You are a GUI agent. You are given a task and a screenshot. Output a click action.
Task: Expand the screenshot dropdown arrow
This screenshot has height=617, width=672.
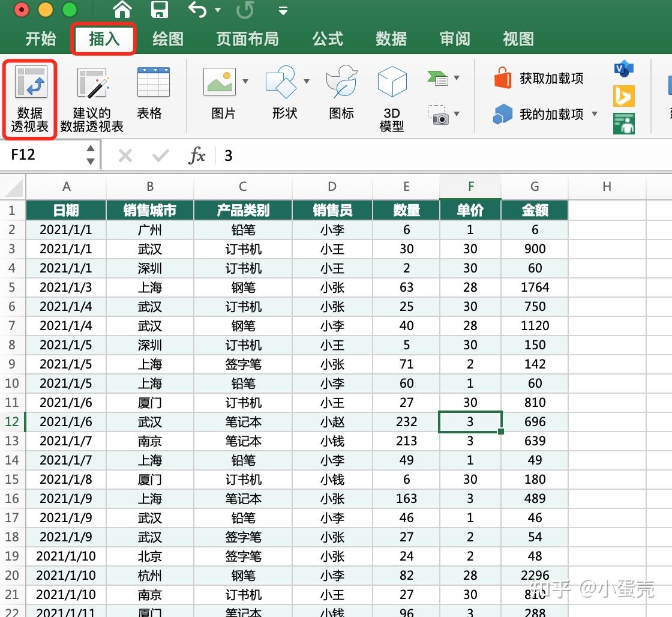click(457, 113)
